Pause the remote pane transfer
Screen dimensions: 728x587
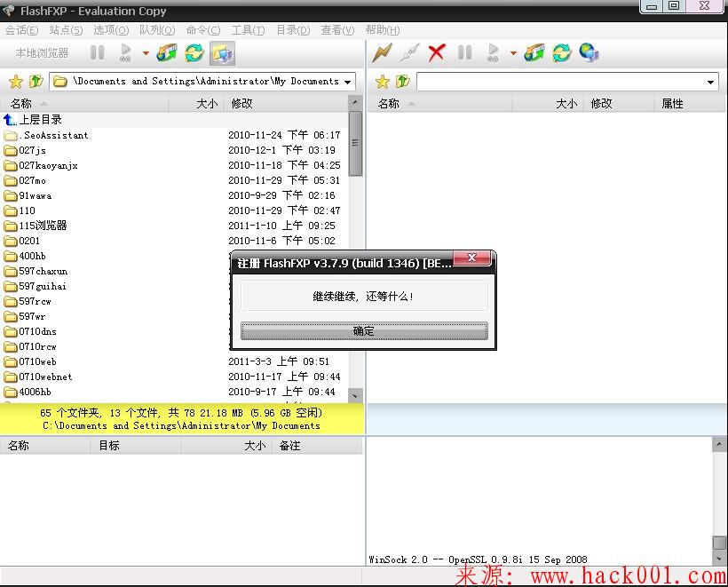click(464, 52)
